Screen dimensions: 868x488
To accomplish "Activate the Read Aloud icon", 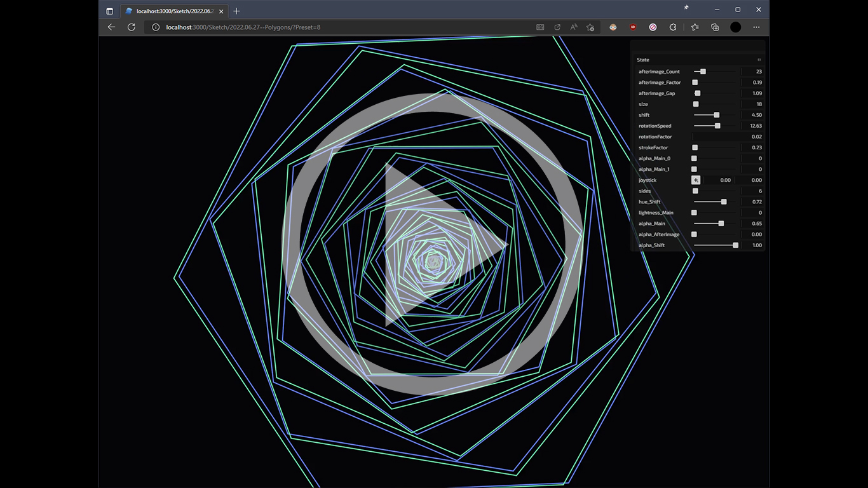I will 574,27.
